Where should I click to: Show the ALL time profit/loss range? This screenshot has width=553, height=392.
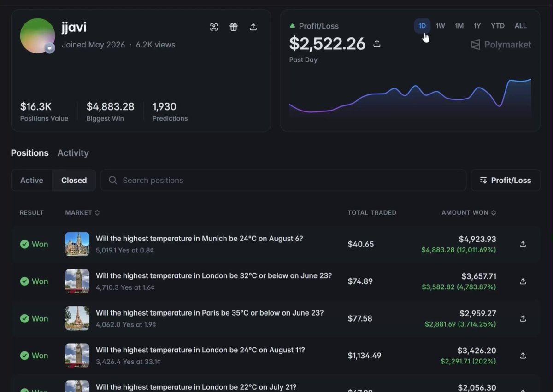521,26
